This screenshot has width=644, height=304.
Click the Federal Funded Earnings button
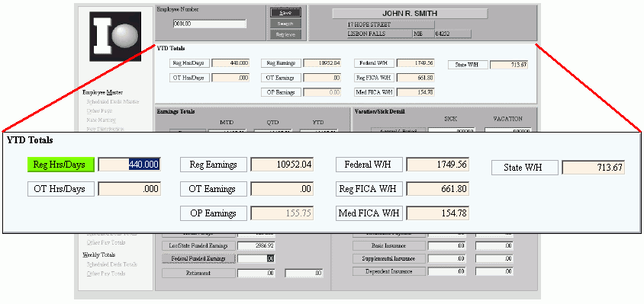(x=198, y=258)
